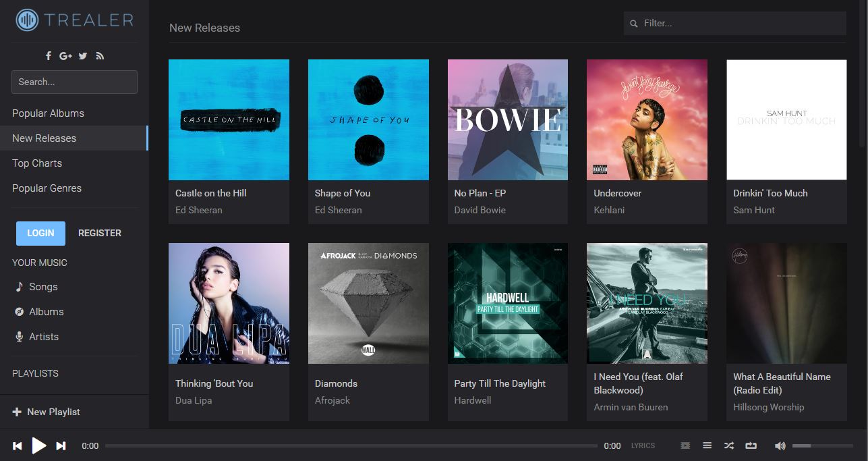Image resolution: width=868 pixels, height=461 pixels.
Task: Open the Google Plus social icon
Action: coord(65,56)
